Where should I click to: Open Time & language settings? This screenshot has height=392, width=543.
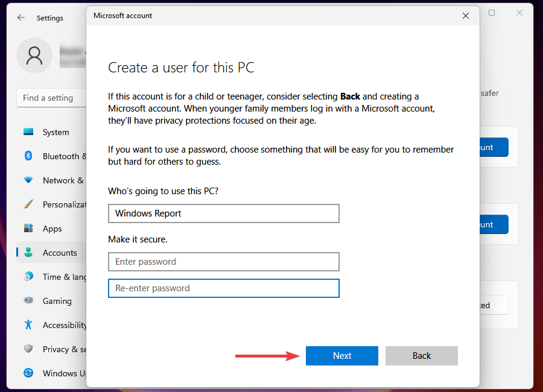28,277
